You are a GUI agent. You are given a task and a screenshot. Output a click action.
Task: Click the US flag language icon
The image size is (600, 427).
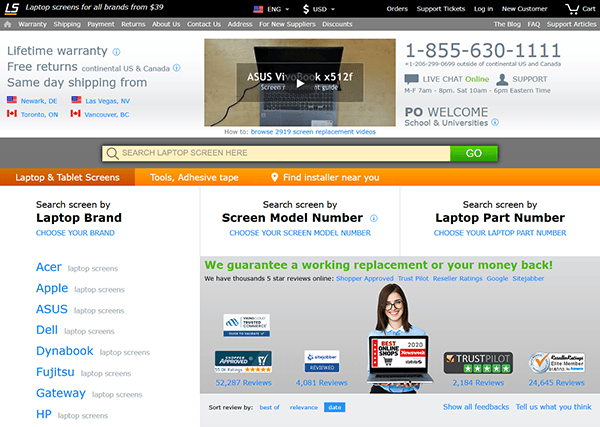click(258, 9)
